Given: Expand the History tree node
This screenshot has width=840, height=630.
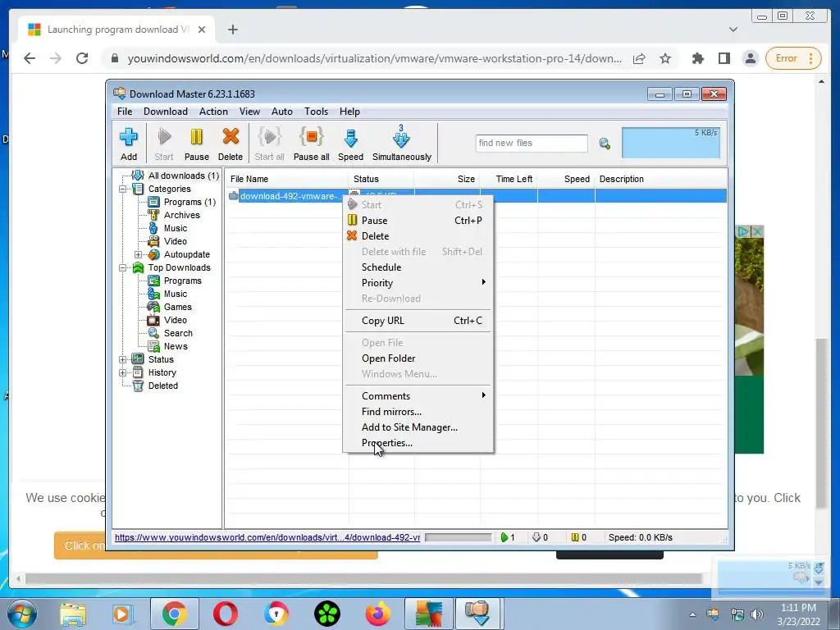Looking at the screenshot, I should coord(123,373).
